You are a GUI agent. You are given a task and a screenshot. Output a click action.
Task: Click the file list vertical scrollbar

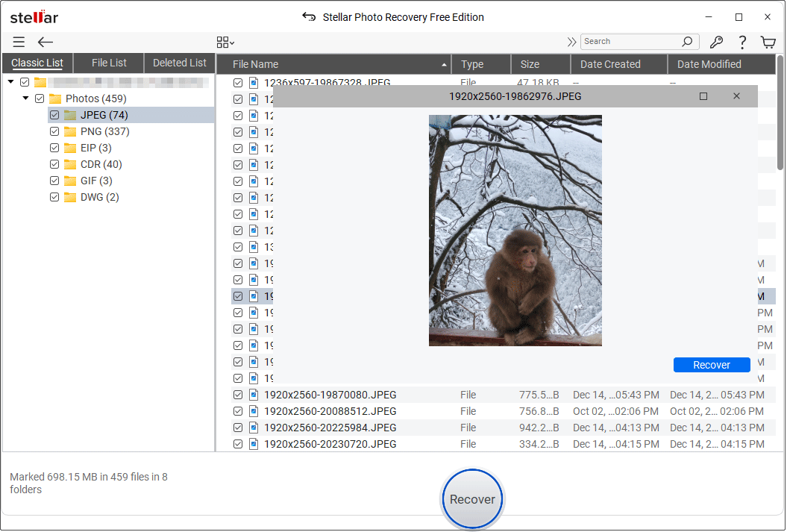[x=780, y=113]
